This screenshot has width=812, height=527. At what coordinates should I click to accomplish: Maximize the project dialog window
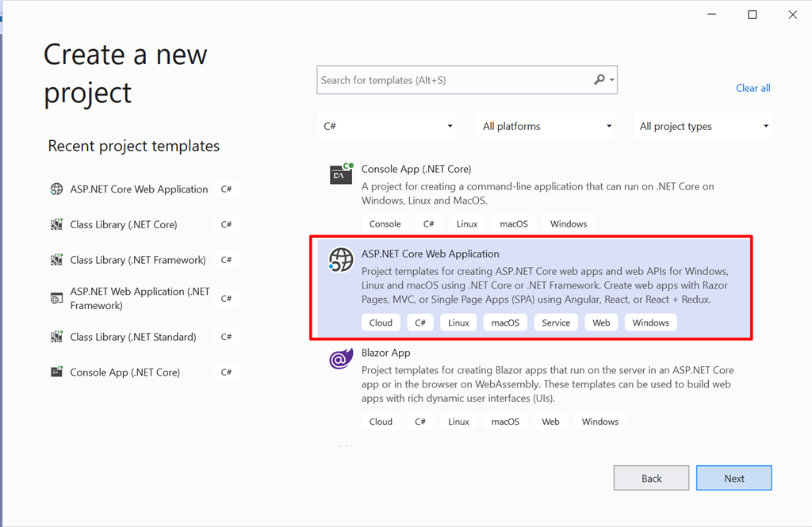click(x=753, y=14)
